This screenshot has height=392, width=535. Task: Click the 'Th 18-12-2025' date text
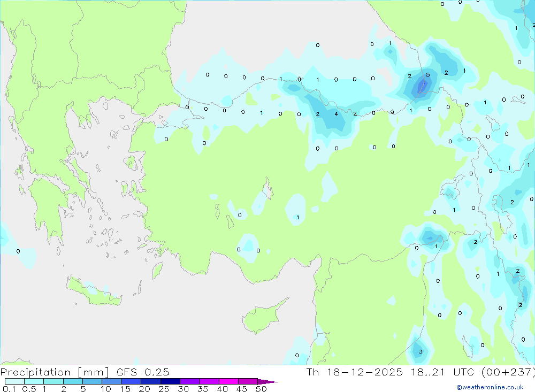[355, 372]
